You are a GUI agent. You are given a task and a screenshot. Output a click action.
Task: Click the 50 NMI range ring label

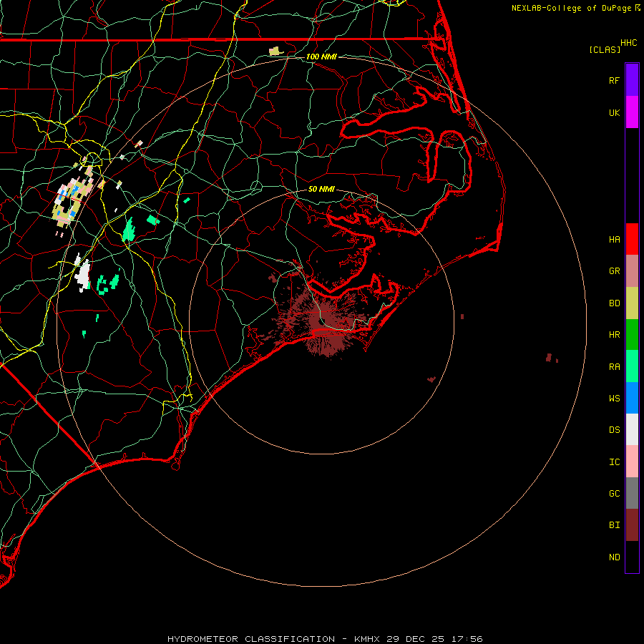tap(321, 189)
